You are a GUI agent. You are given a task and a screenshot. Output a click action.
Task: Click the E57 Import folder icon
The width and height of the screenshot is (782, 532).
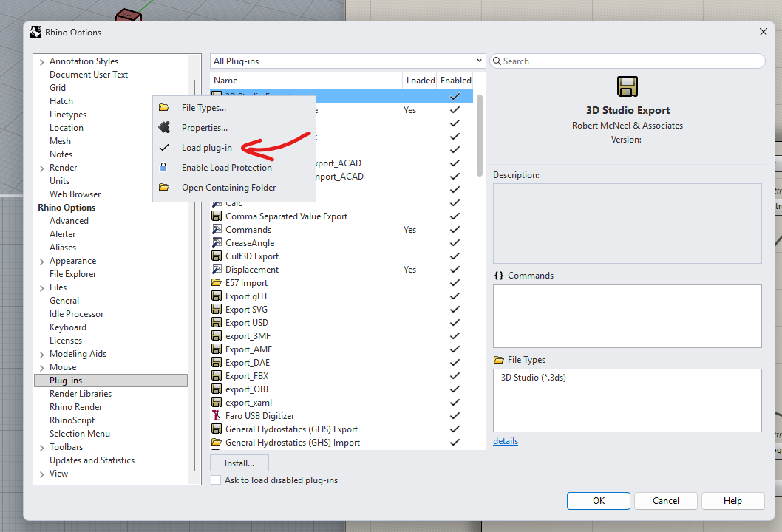tap(217, 283)
